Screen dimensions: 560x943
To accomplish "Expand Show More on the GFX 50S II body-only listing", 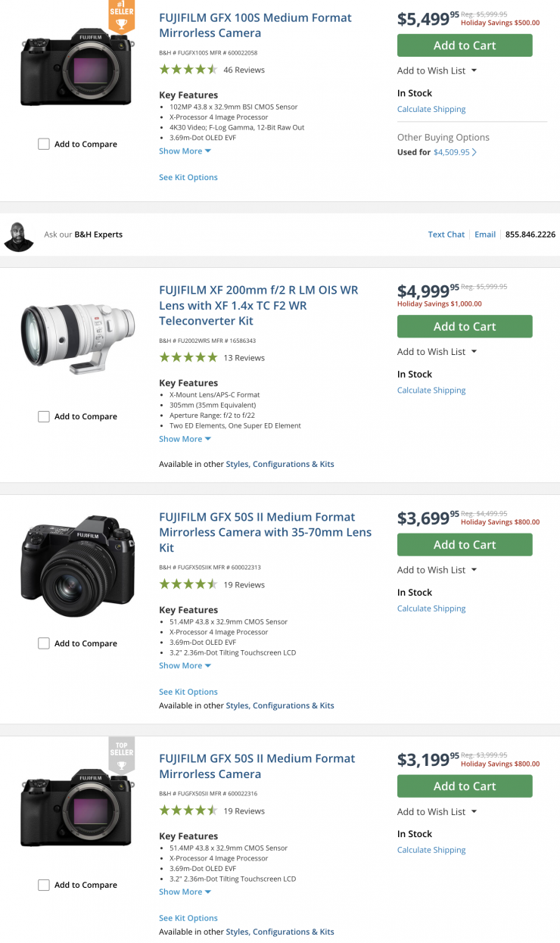I will pos(185,892).
